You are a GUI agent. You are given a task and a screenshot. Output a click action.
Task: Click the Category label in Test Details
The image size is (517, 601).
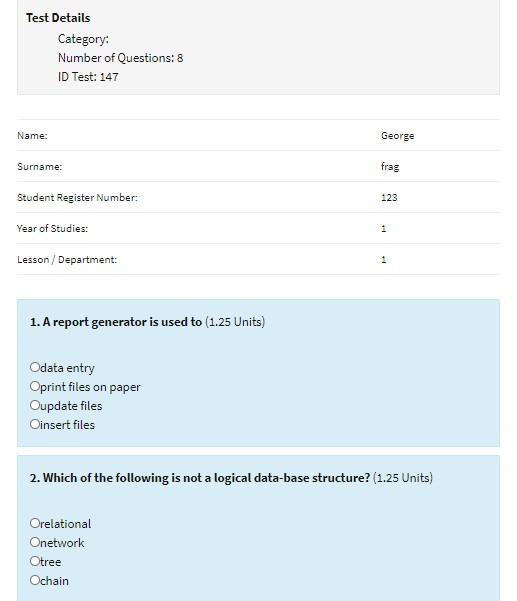coord(83,39)
